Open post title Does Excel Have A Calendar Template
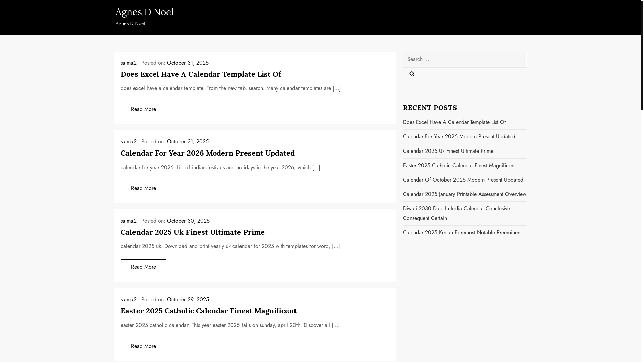 (x=201, y=74)
